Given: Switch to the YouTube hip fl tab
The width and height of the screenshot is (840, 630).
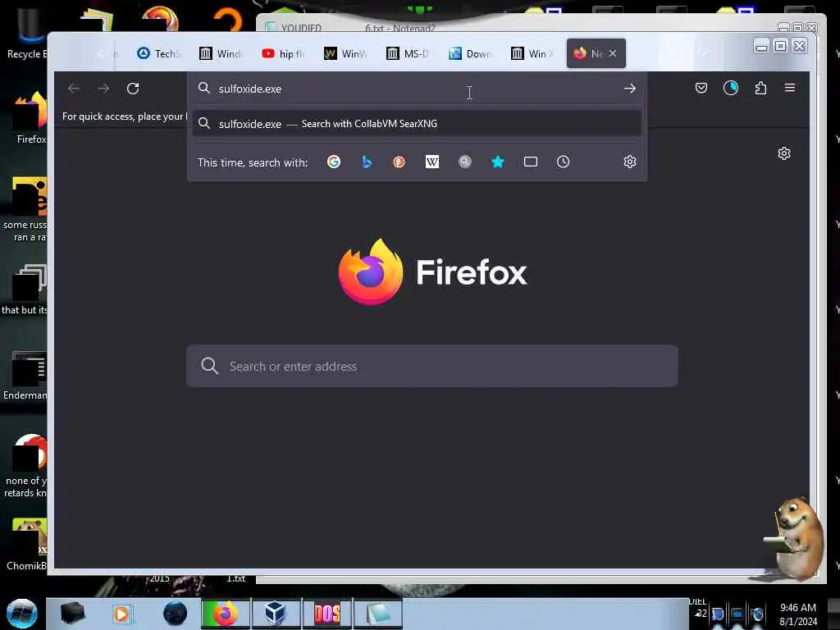Looking at the screenshot, I should (283, 53).
